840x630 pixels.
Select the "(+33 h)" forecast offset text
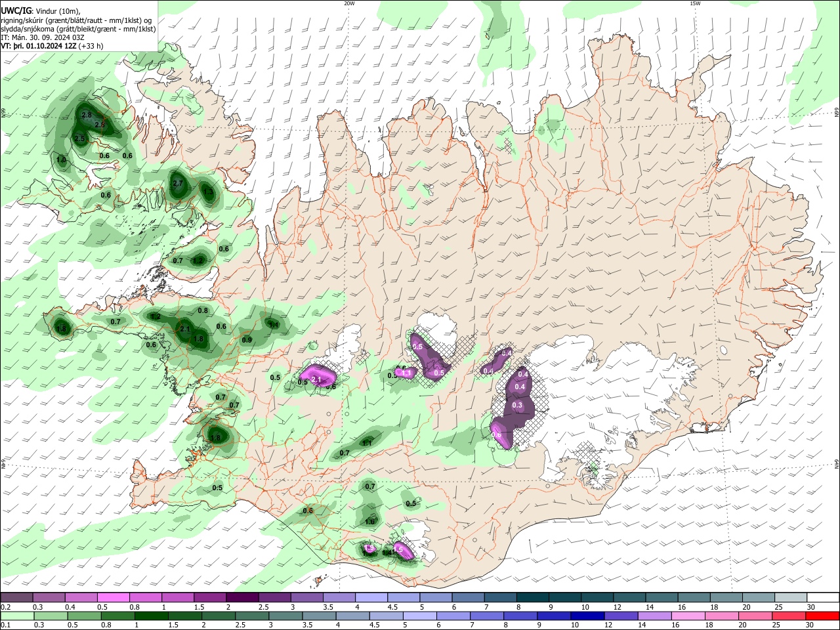(x=91, y=46)
